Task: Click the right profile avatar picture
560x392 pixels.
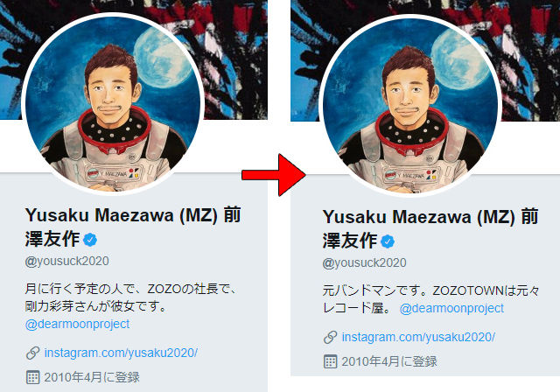Action: (x=410, y=106)
